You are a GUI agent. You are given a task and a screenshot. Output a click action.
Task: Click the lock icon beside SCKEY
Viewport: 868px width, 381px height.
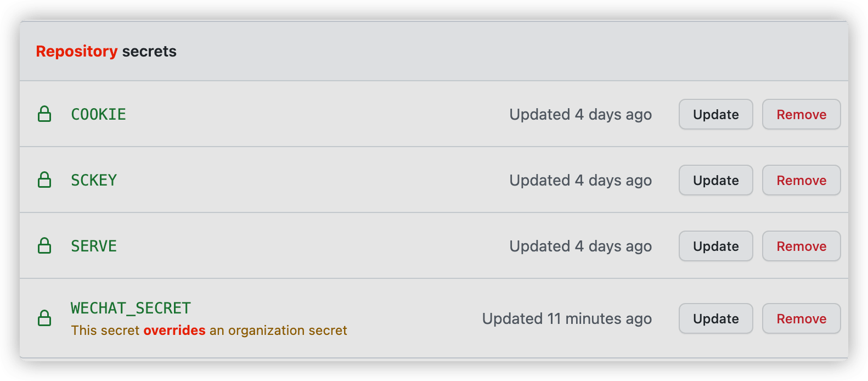coord(44,180)
